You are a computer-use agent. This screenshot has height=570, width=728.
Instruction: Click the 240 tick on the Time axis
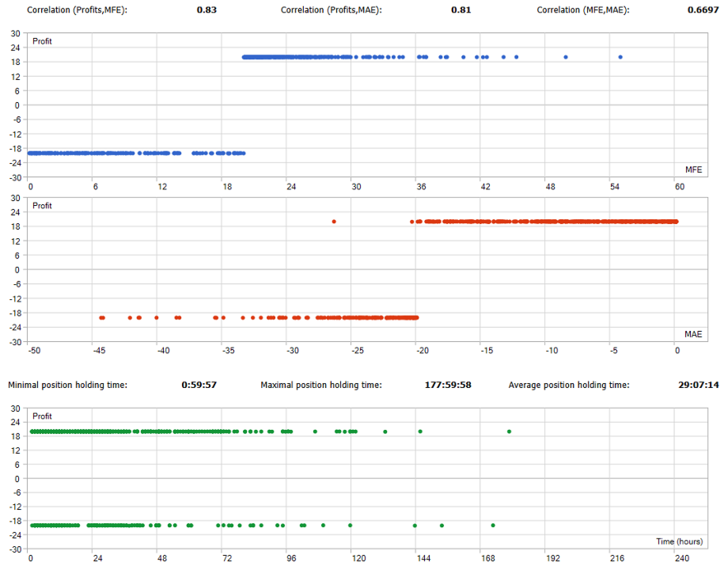[x=682, y=558]
